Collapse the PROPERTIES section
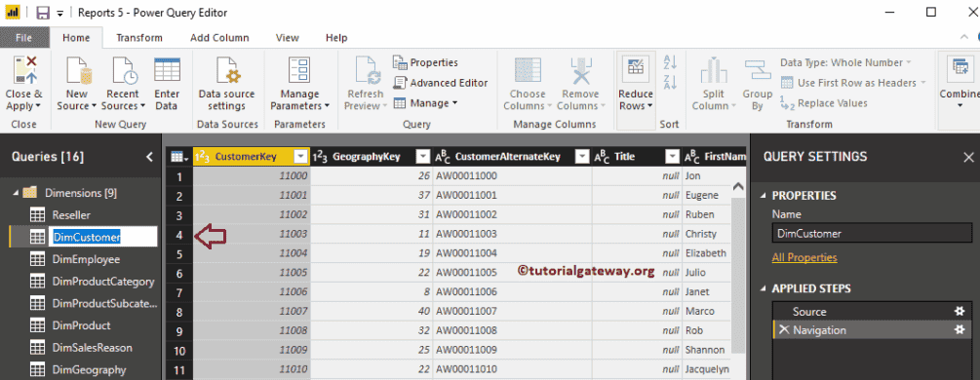 click(764, 196)
